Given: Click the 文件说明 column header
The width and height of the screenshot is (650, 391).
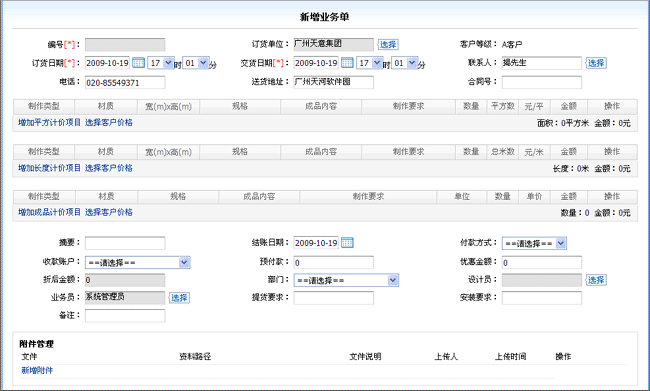Looking at the screenshot, I should [x=365, y=357].
